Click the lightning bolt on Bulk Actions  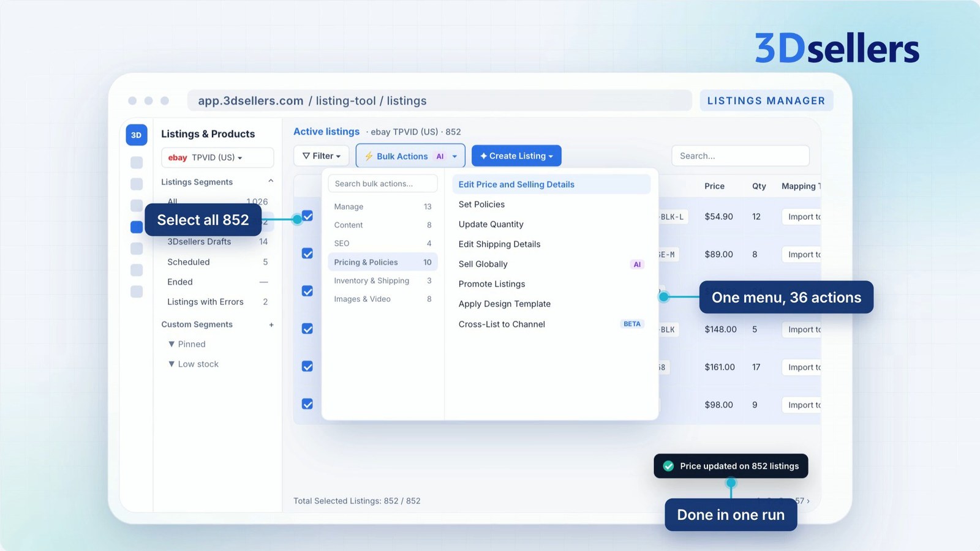pyautogui.click(x=369, y=156)
